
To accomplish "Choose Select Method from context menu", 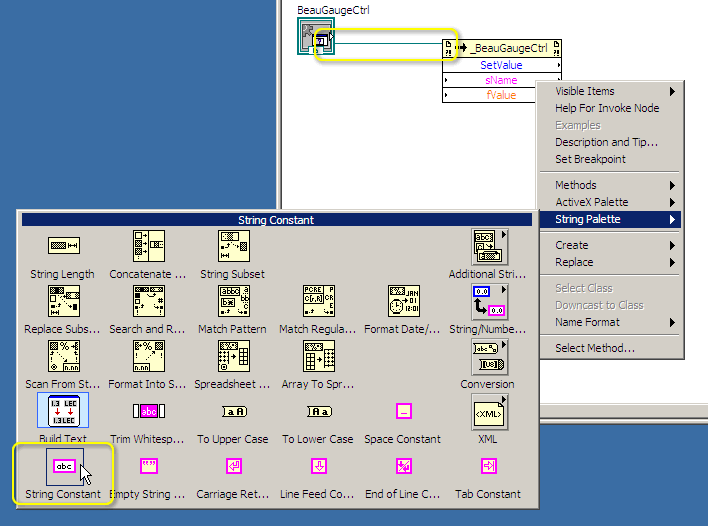I will point(612,348).
